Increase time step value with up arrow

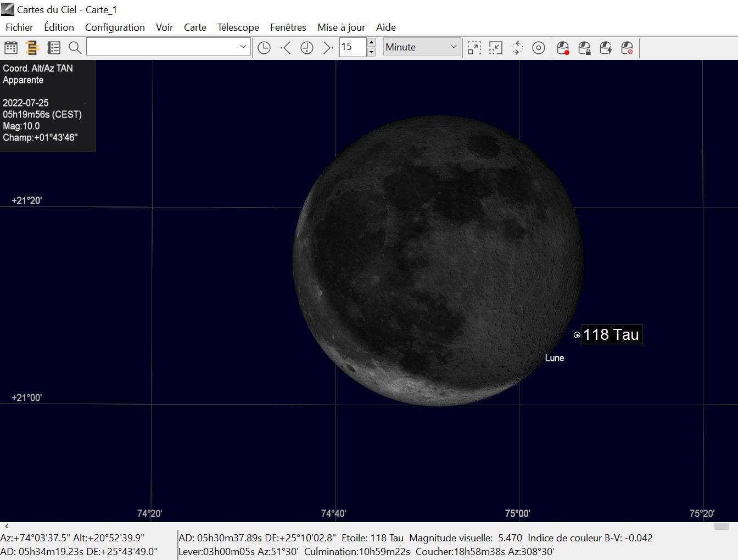pos(371,42)
